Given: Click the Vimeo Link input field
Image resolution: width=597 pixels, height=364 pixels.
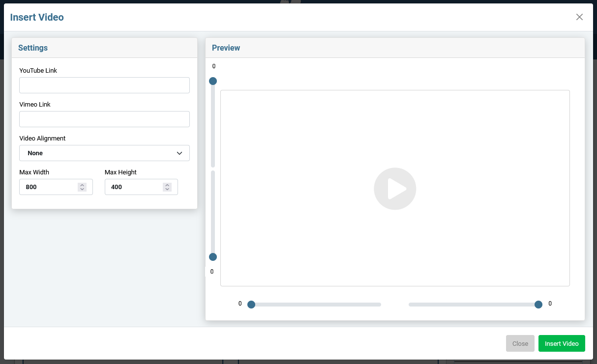Looking at the screenshot, I should pos(104,119).
